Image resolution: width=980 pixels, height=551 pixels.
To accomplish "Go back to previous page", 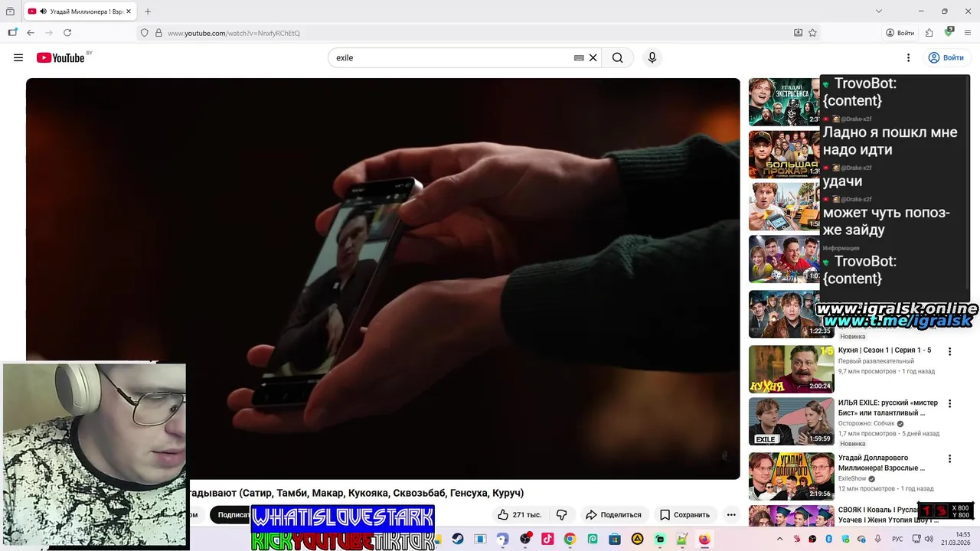I will tap(31, 33).
